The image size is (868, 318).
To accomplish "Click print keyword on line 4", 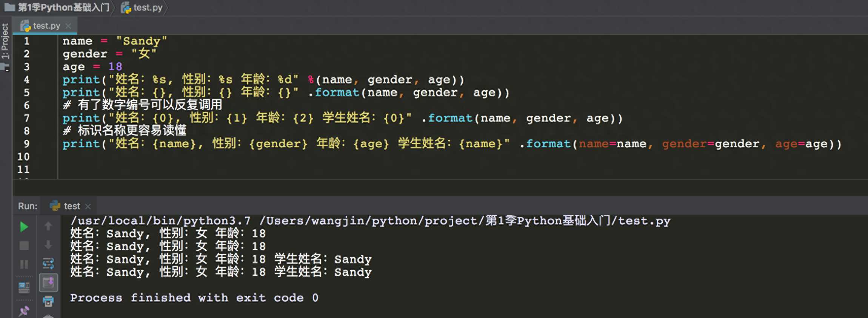I will (81, 80).
